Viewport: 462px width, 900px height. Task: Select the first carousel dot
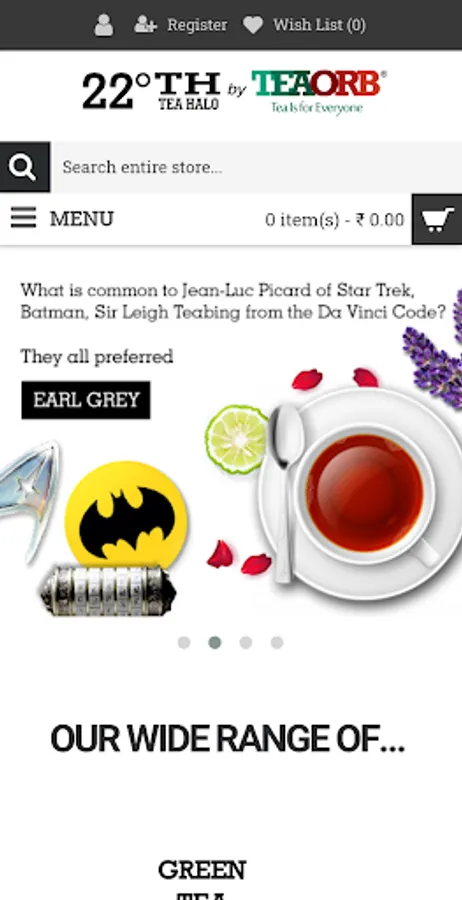184,642
